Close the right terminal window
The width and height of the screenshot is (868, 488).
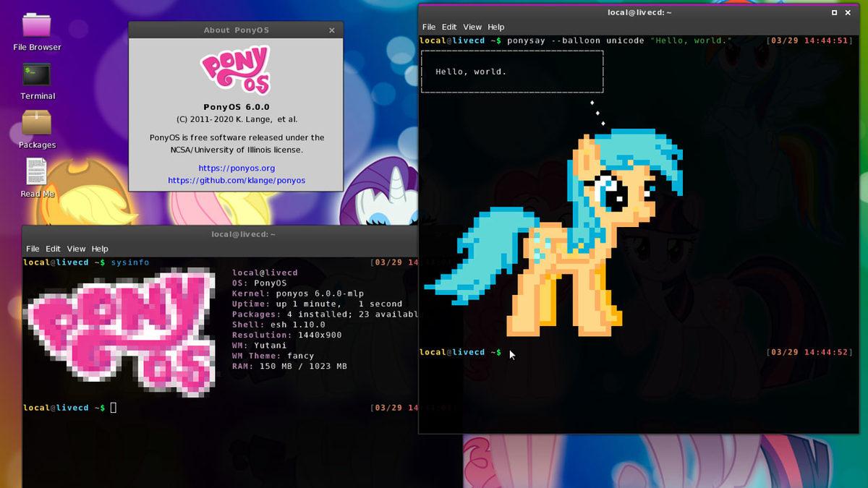pyautogui.click(x=849, y=12)
